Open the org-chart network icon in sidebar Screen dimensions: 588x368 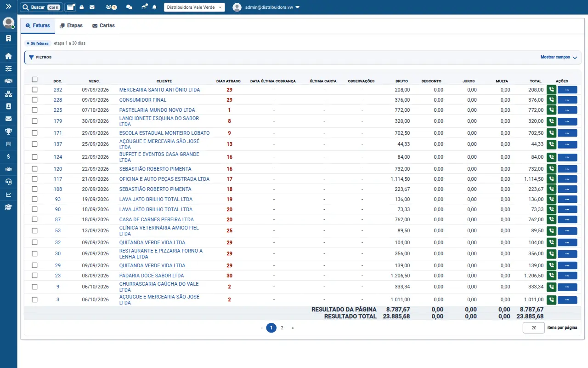click(8, 94)
